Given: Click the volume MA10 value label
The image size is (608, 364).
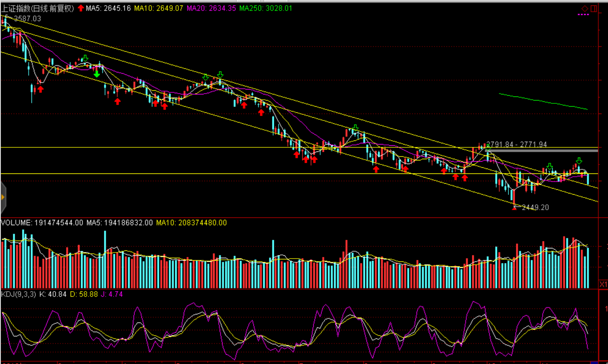Looking at the screenshot, I should (191, 223).
